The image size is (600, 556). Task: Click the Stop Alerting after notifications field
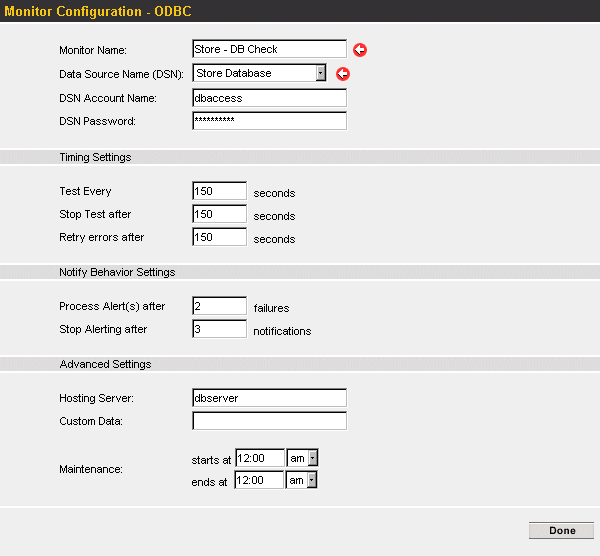(x=220, y=329)
